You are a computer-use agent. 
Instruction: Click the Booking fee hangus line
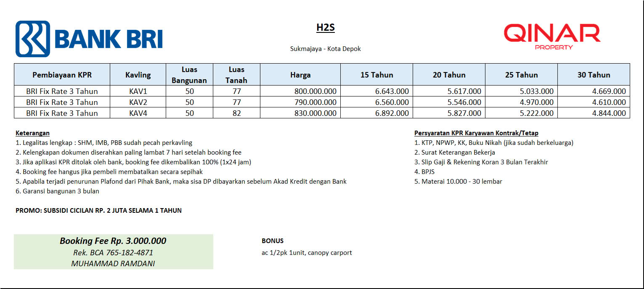point(109,172)
